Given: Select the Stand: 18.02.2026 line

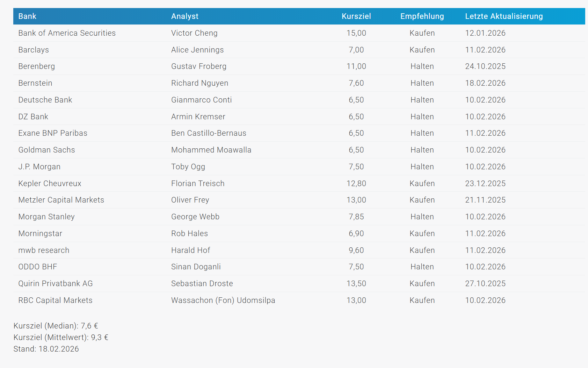Looking at the screenshot, I should pyautogui.click(x=46, y=349).
